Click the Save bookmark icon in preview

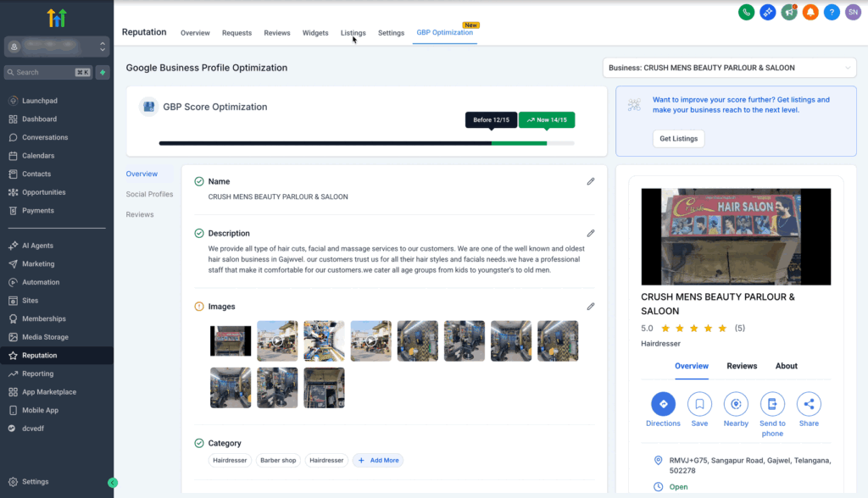click(x=699, y=404)
